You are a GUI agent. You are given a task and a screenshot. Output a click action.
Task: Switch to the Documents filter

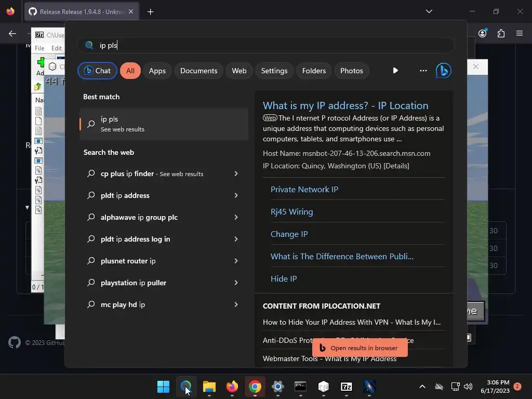pyautogui.click(x=199, y=71)
